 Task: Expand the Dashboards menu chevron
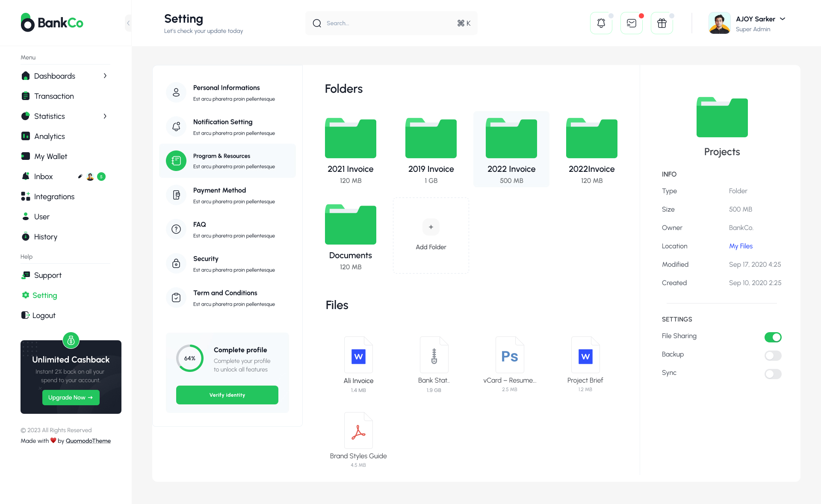tap(105, 76)
